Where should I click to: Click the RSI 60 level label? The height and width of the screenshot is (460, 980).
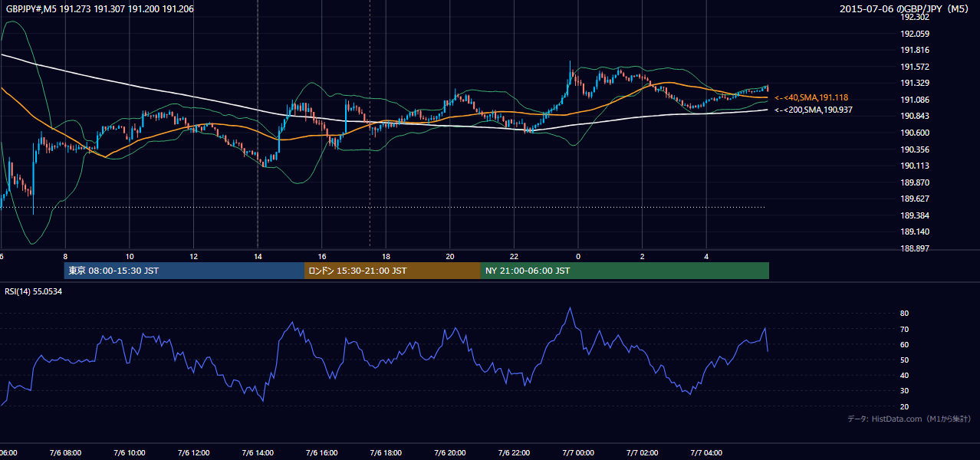904,344
